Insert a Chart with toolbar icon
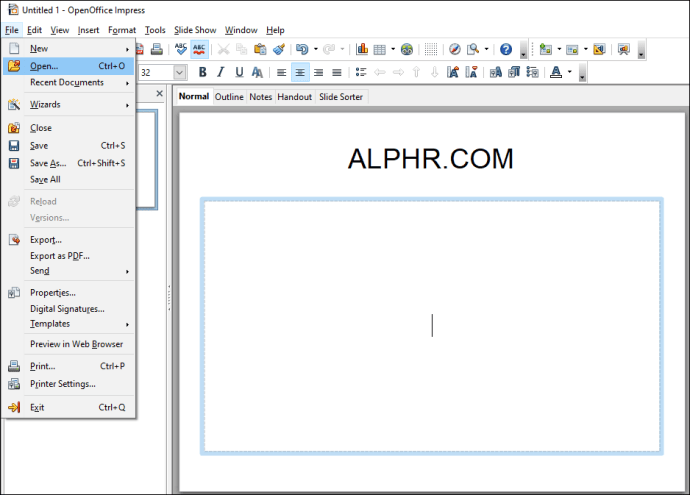 click(362, 49)
